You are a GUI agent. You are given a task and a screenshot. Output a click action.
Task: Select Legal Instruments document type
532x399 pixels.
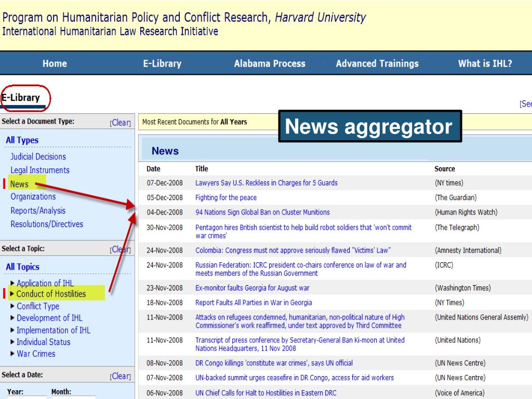point(39,170)
